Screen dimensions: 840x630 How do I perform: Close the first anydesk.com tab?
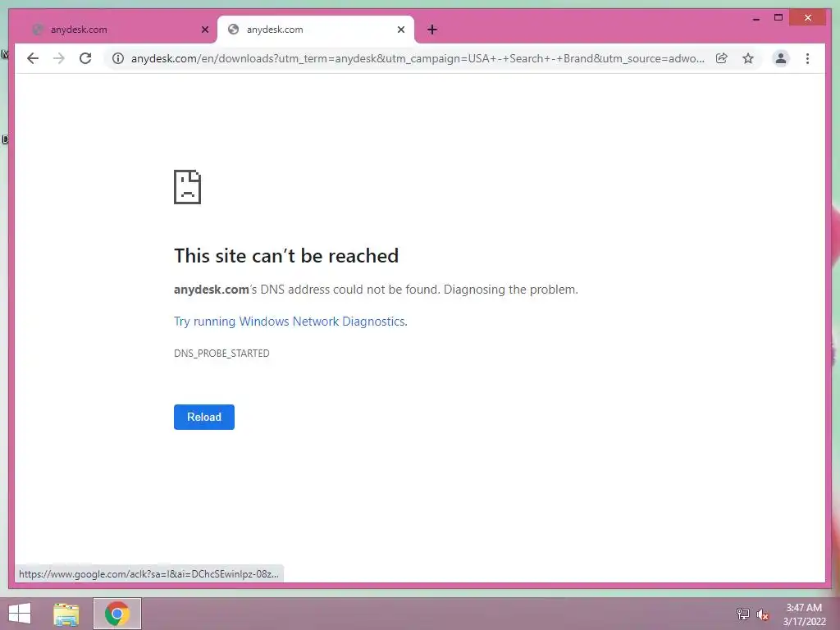pyautogui.click(x=204, y=30)
